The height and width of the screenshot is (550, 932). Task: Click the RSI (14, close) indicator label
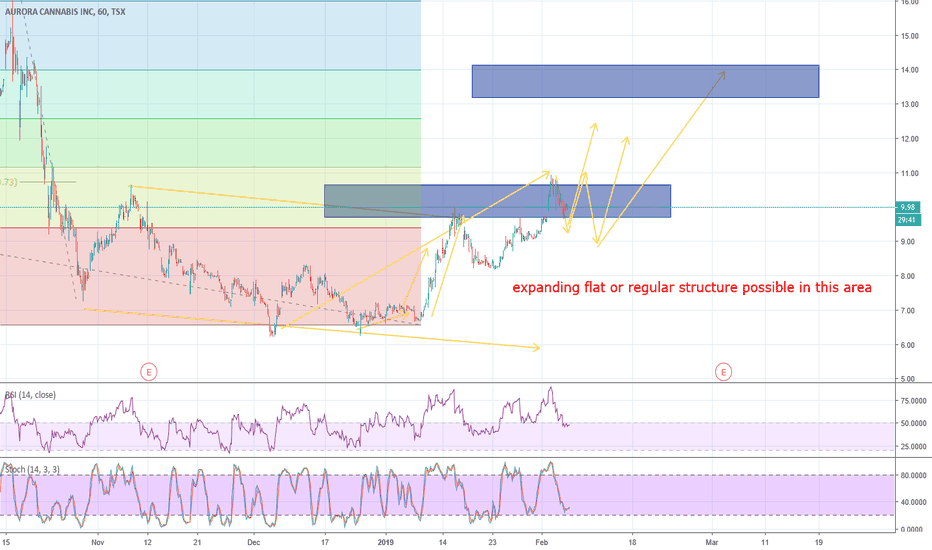click(30, 395)
